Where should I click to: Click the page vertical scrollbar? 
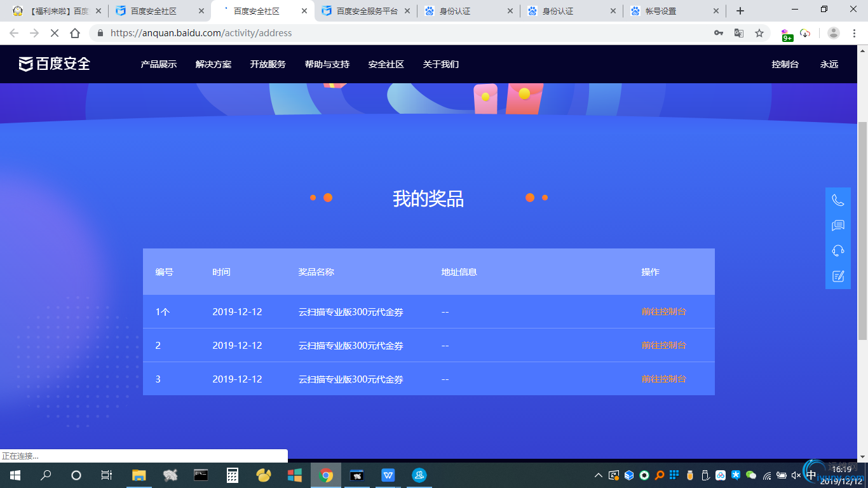(x=862, y=229)
